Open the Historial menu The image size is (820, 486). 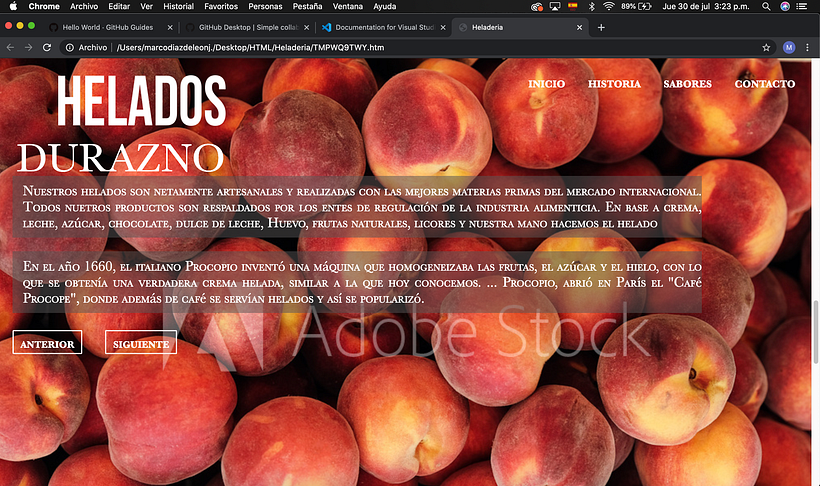pos(178,6)
